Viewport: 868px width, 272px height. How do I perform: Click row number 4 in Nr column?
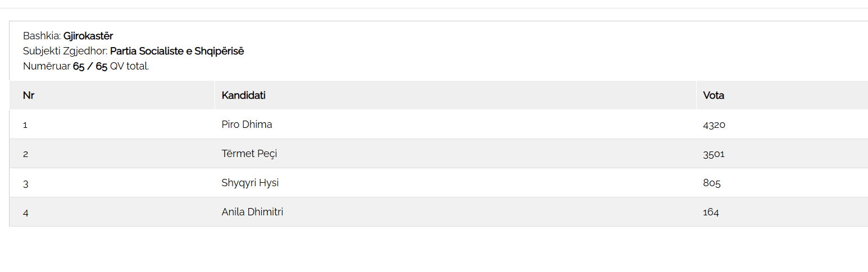coord(26,213)
